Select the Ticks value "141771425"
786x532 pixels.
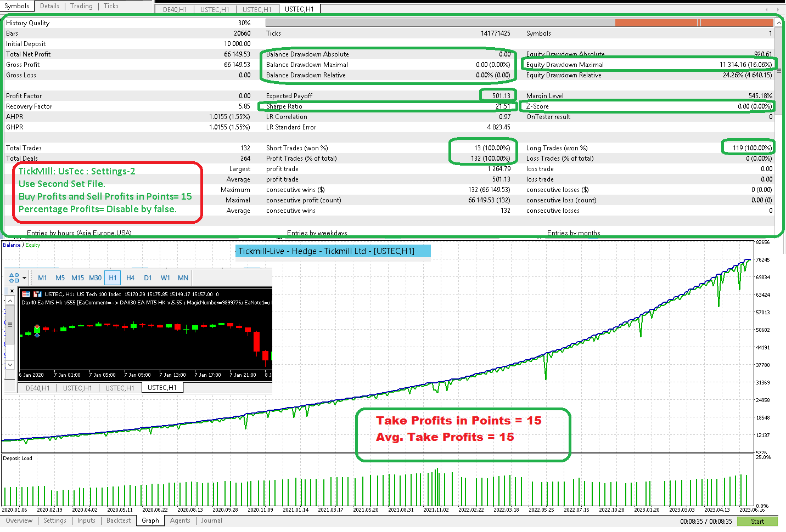(x=496, y=33)
